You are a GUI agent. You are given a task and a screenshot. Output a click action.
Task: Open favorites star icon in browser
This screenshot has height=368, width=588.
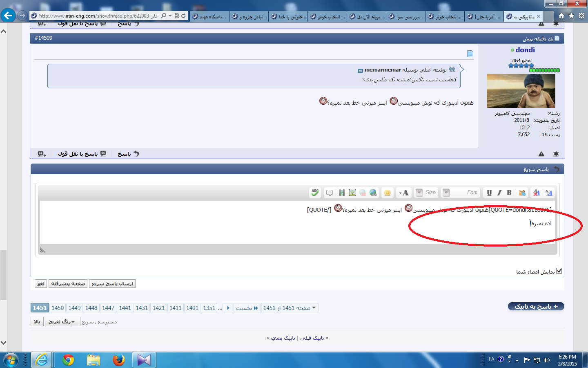(571, 16)
